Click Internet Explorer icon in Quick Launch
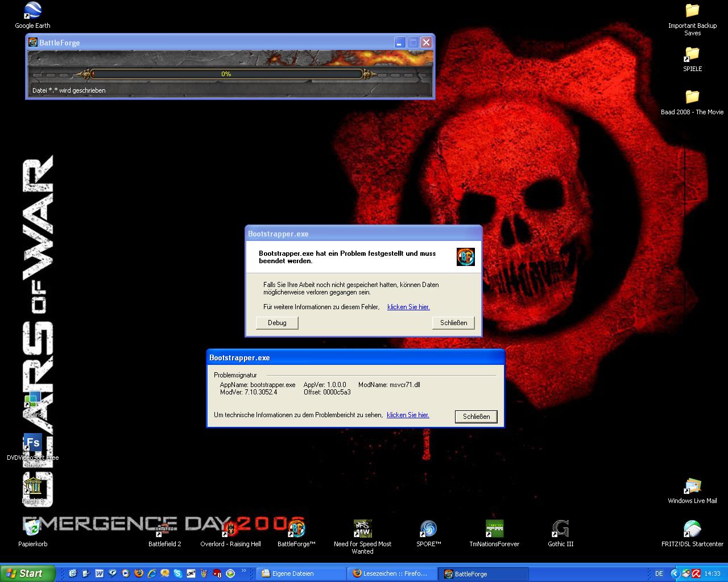The height and width of the screenshot is (582, 728). 152,573
